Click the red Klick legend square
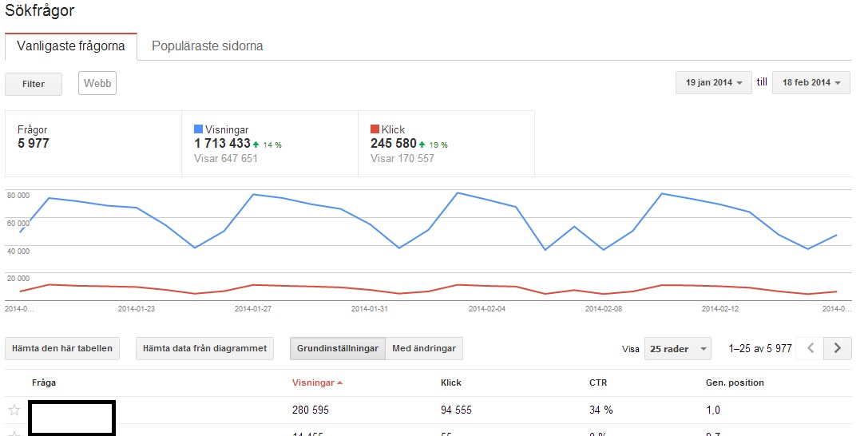This screenshot has height=436, width=868. [375, 129]
